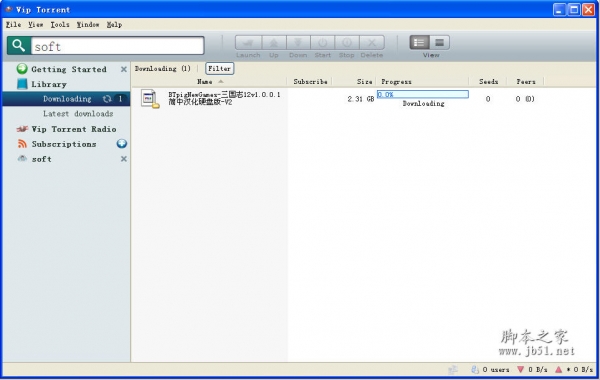600x380 pixels.
Task: Sort by the Peers column header
Action: (x=526, y=82)
